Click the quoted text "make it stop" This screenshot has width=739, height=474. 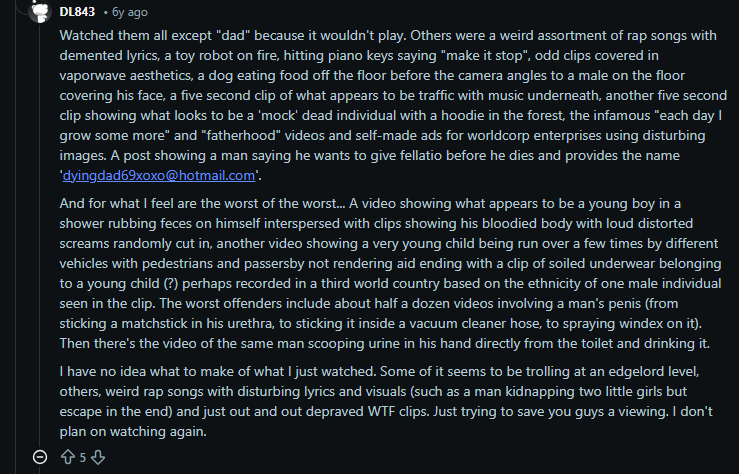tap(484, 56)
